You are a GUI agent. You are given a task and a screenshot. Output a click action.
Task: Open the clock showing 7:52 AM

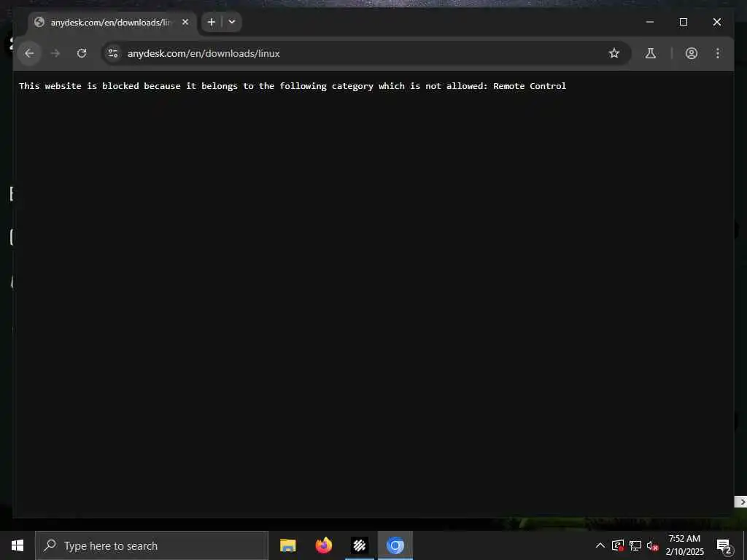pyautogui.click(x=684, y=545)
